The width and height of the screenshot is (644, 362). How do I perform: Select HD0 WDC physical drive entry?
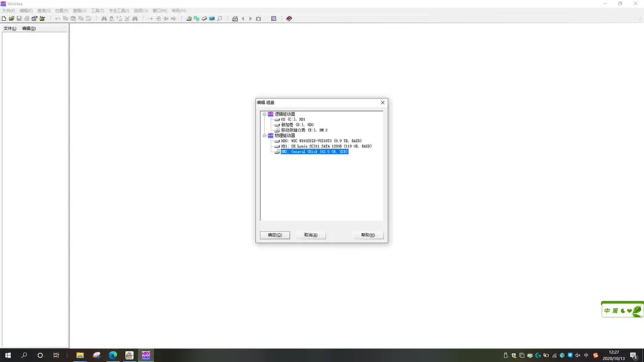pos(321,141)
